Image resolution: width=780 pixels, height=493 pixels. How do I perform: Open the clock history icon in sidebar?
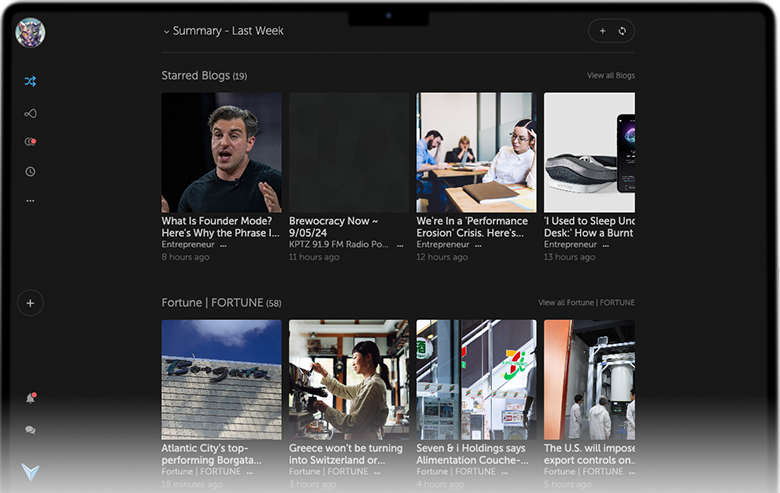(x=30, y=171)
